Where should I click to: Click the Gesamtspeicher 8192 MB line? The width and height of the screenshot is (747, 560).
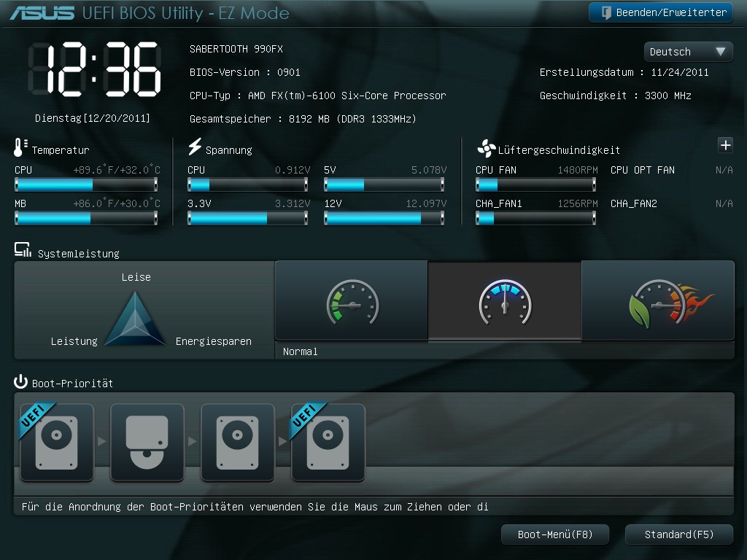click(303, 119)
